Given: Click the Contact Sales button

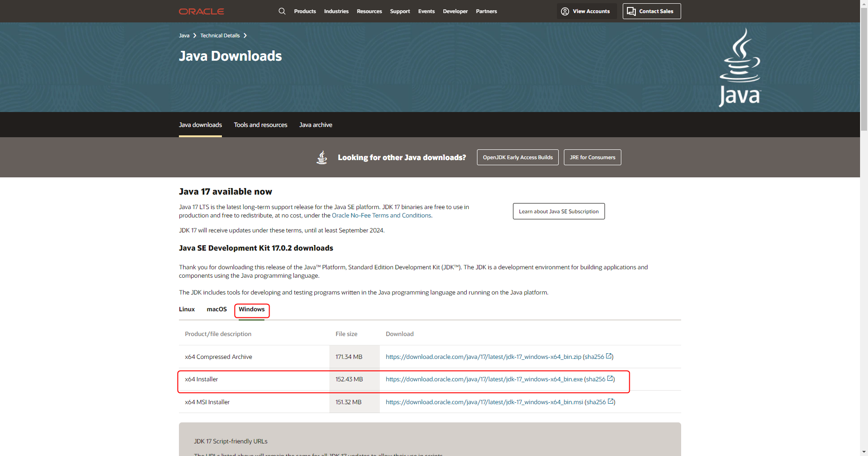Looking at the screenshot, I should click(x=652, y=11).
